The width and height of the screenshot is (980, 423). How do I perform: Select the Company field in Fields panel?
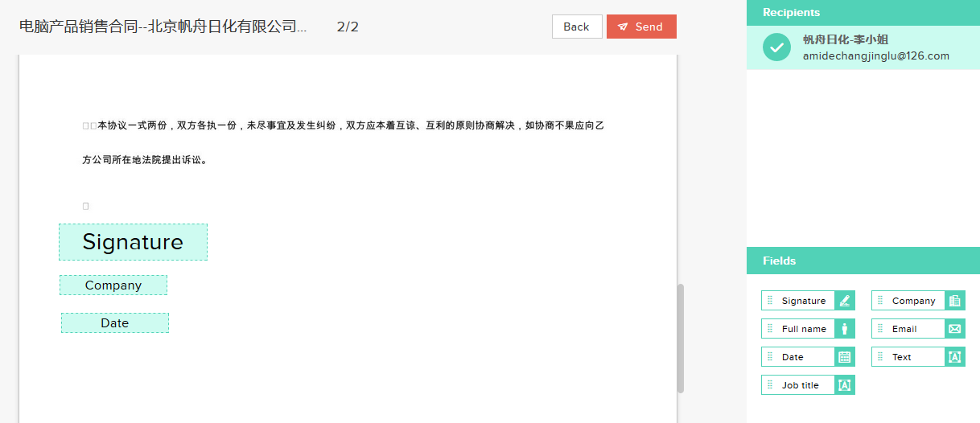tap(918, 301)
